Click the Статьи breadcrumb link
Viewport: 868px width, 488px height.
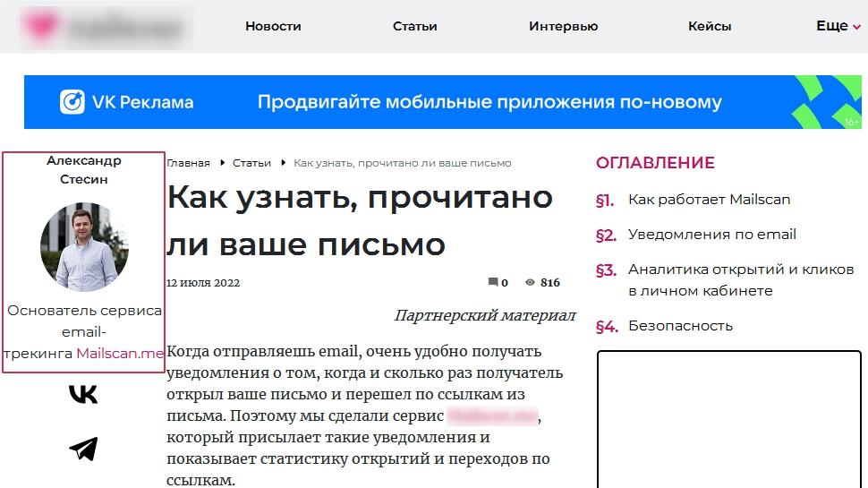251,163
